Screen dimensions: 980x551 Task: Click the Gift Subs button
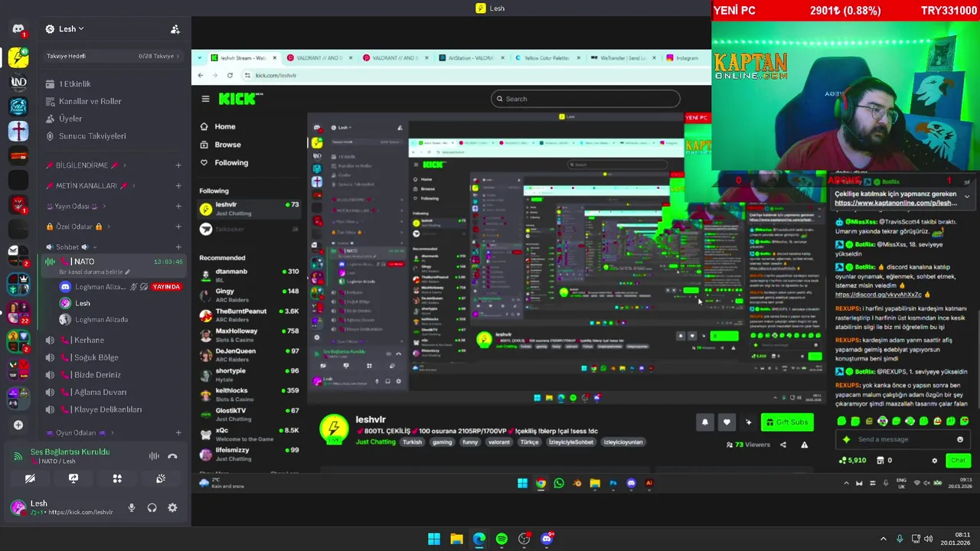(x=787, y=422)
